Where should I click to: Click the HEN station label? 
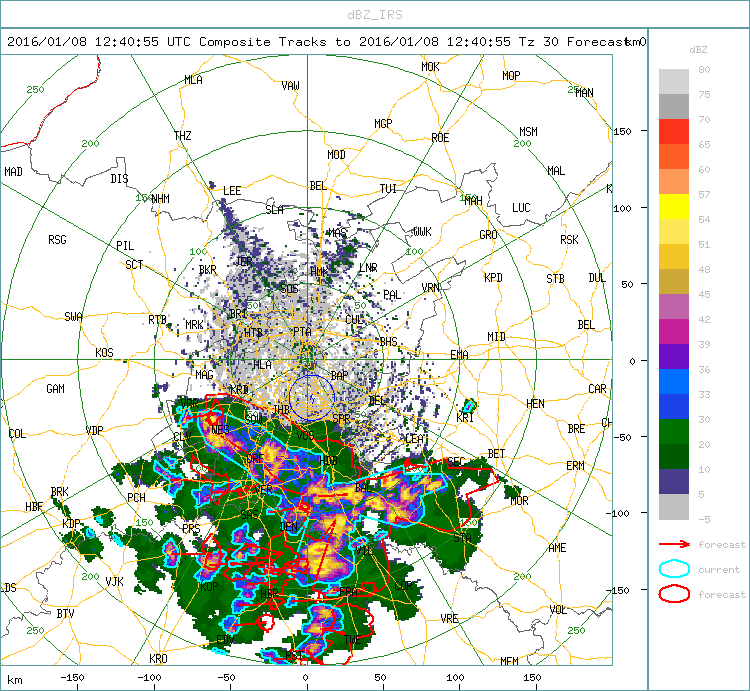(x=535, y=404)
